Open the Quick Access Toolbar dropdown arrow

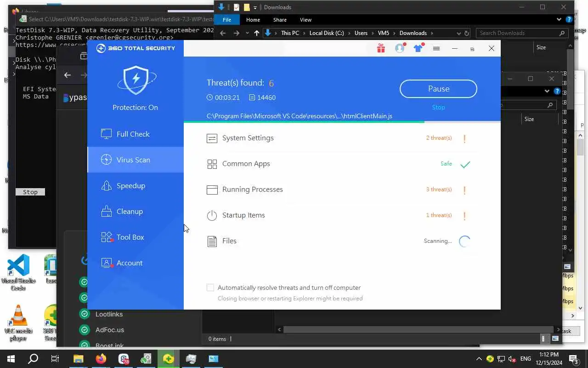pyautogui.click(x=255, y=7)
